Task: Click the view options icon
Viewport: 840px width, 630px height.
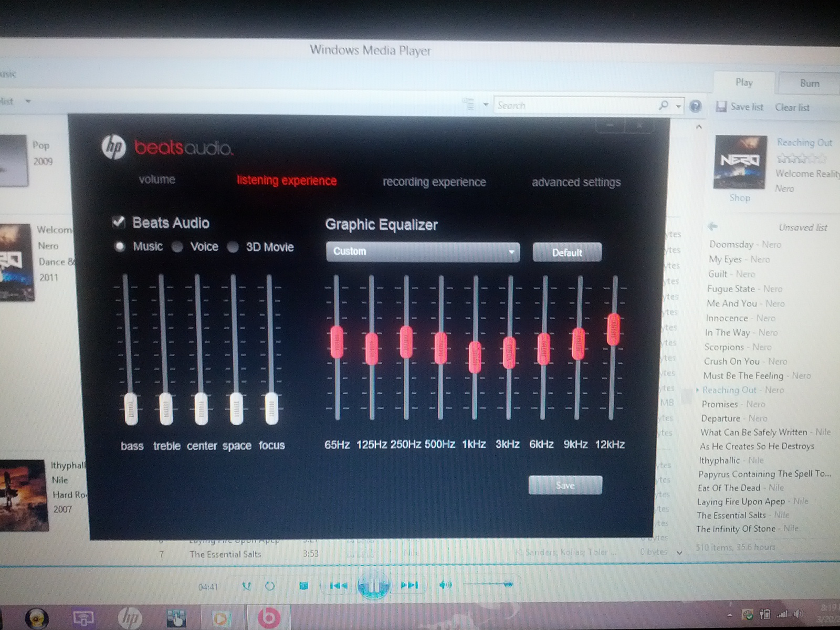Action: (467, 104)
